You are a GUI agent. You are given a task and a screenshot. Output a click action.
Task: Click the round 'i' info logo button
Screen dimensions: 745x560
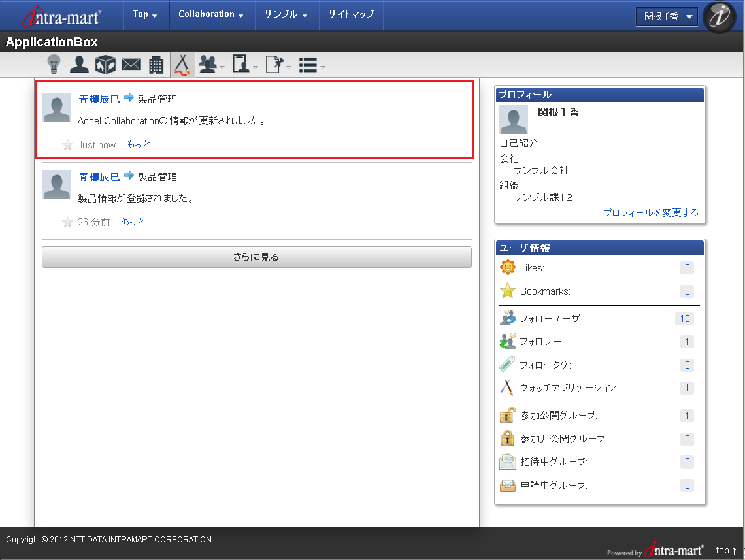tap(720, 17)
